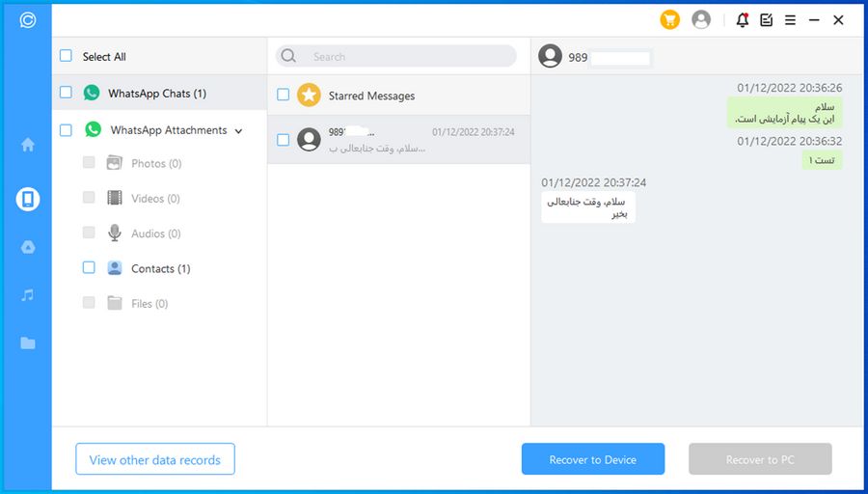Open the Home icon in left sidebar
This screenshot has width=868, height=494.
pyautogui.click(x=28, y=145)
